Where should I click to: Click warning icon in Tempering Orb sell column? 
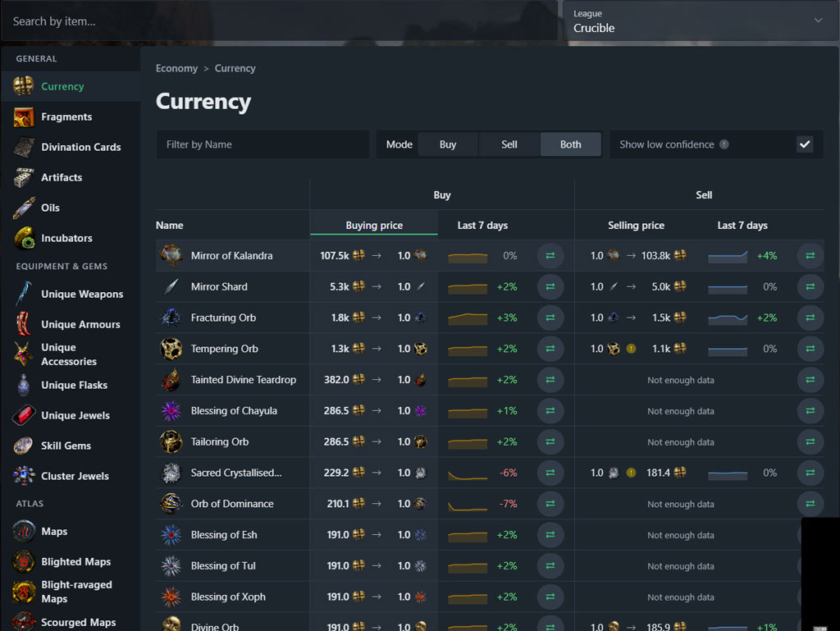[x=631, y=349]
